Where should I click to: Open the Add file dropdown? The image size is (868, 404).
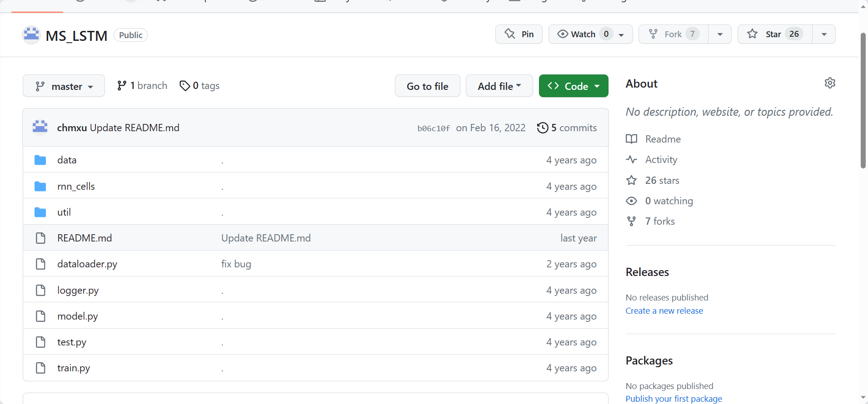point(499,86)
